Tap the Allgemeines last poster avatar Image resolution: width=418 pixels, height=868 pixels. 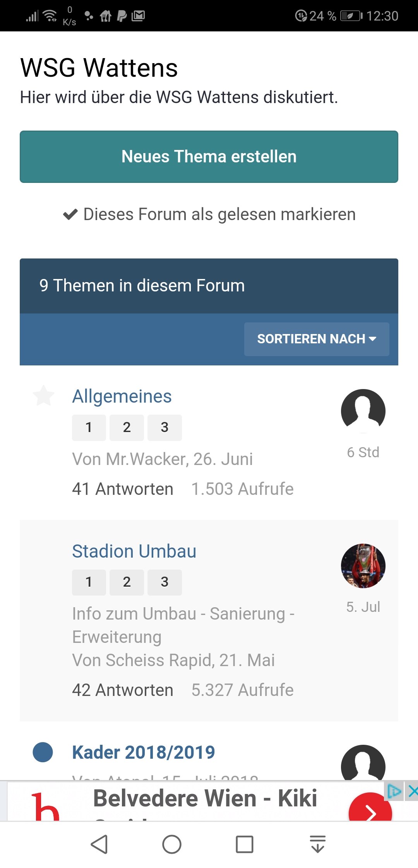[363, 411]
